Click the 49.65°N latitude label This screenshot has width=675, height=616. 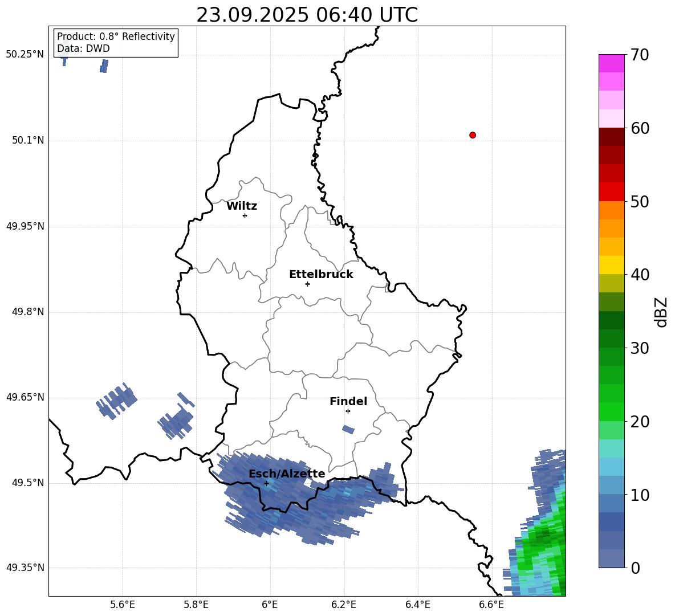pos(25,397)
